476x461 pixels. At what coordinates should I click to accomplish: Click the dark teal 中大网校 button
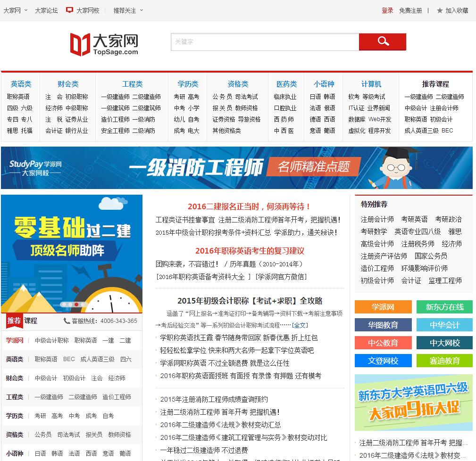(x=444, y=343)
